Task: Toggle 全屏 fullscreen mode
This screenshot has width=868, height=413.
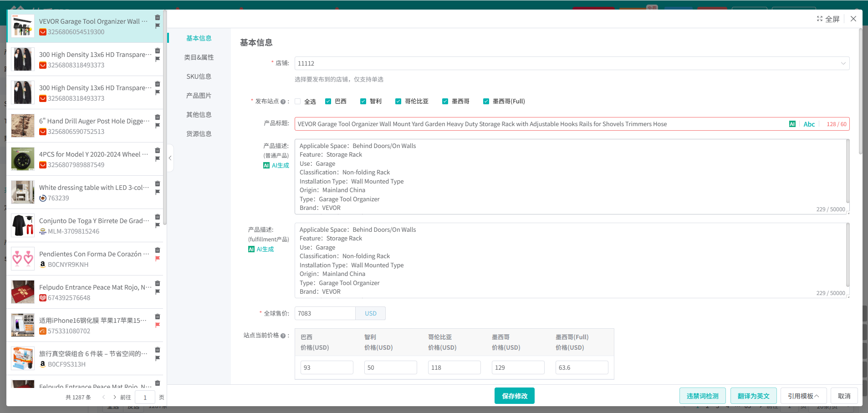Action: tap(828, 19)
